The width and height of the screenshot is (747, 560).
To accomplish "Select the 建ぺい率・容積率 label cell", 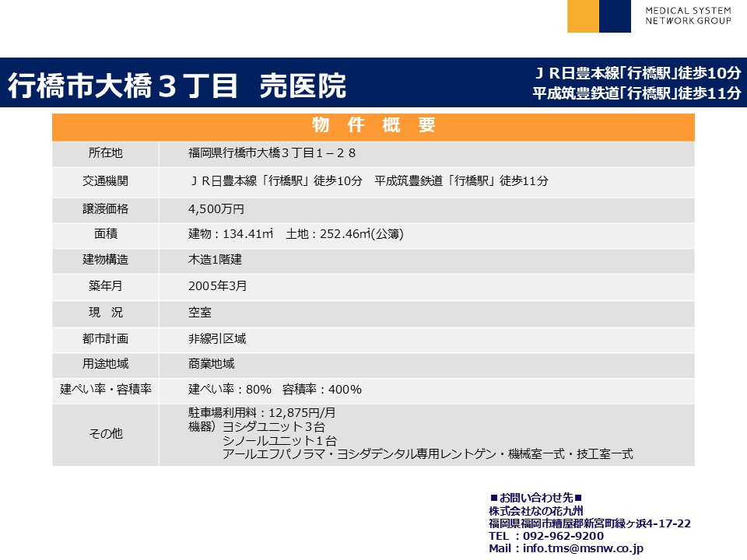I will pyautogui.click(x=105, y=389).
